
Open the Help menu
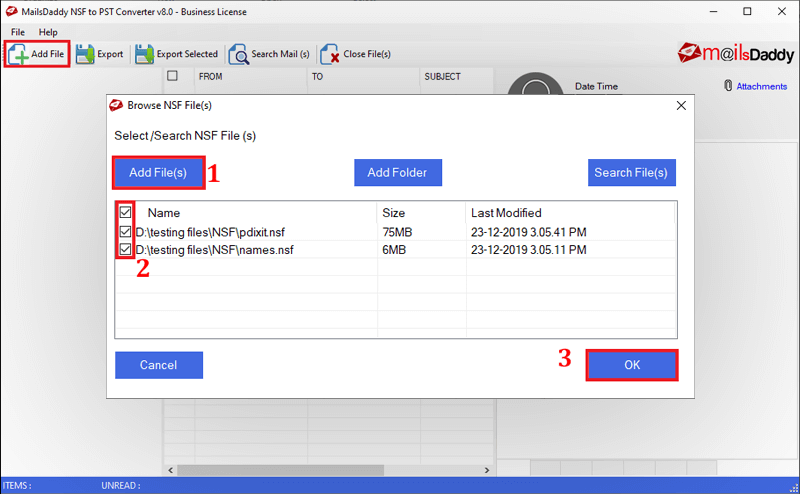[x=48, y=32]
